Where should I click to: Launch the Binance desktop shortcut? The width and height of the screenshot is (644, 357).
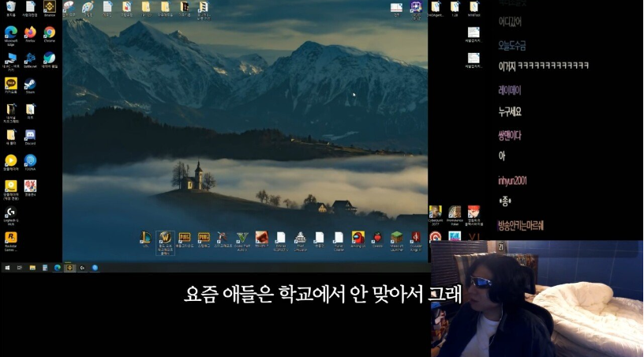pyautogui.click(x=49, y=8)
